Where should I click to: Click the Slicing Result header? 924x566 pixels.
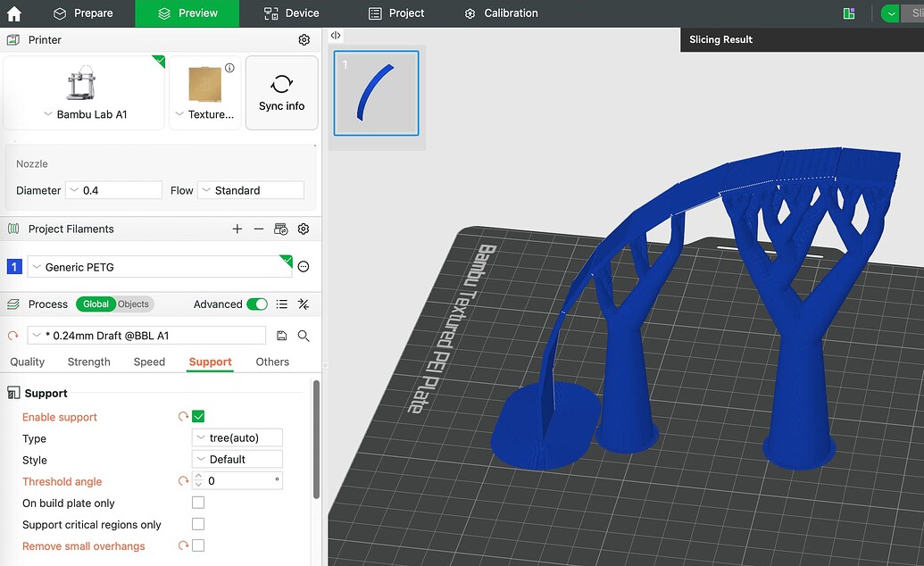coord(720,39)
